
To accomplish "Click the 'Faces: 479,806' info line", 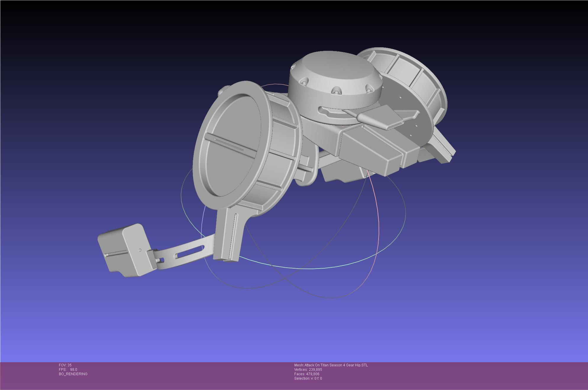I will coord(307,374).
